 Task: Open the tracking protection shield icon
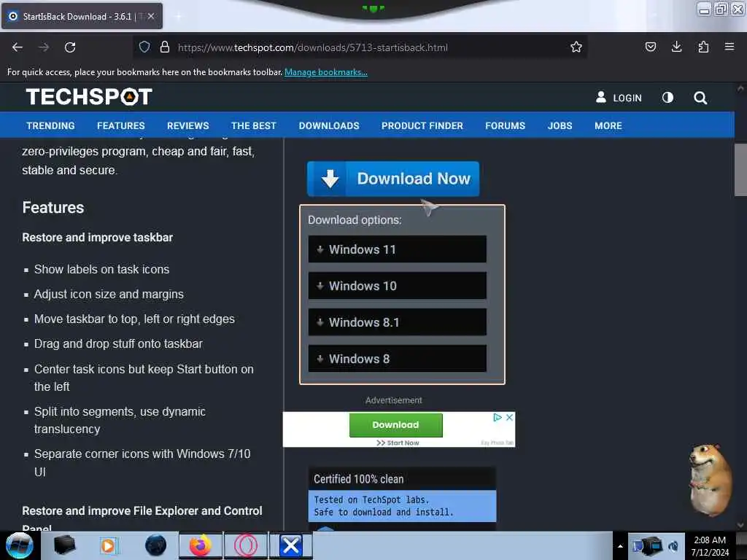pos(144,47)
